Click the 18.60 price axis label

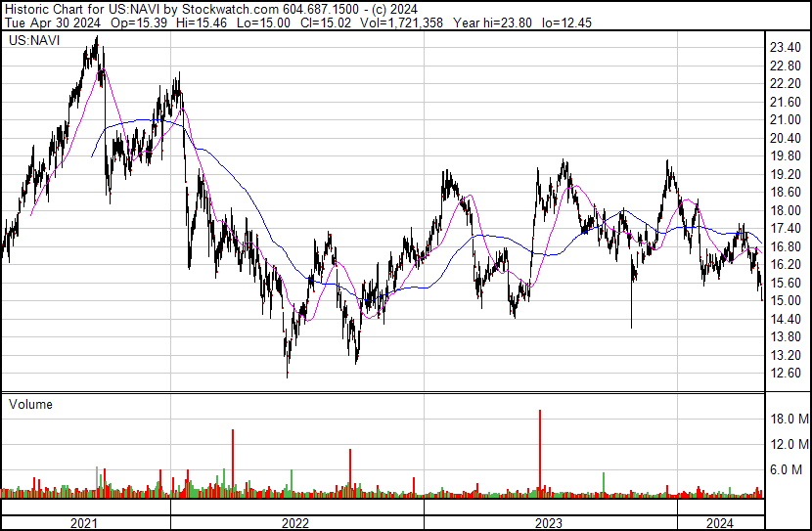(x=786, y=192)
